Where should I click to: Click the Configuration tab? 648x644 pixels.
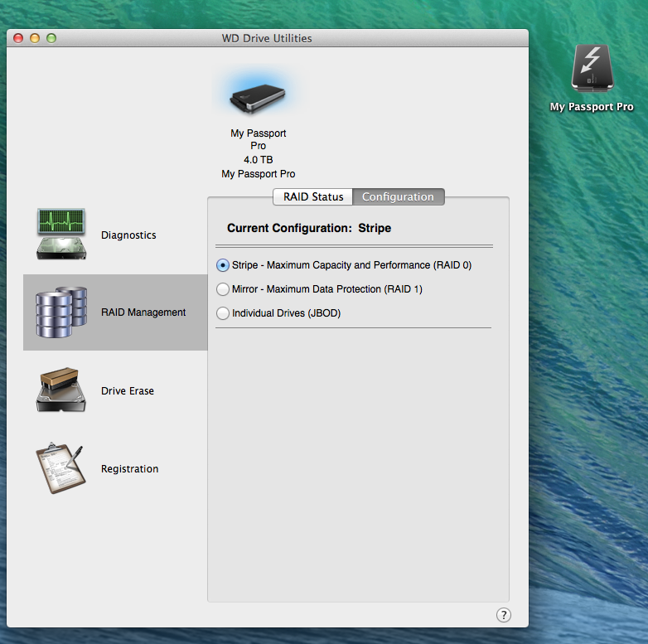pyautogui.click(x=398, y=197)
